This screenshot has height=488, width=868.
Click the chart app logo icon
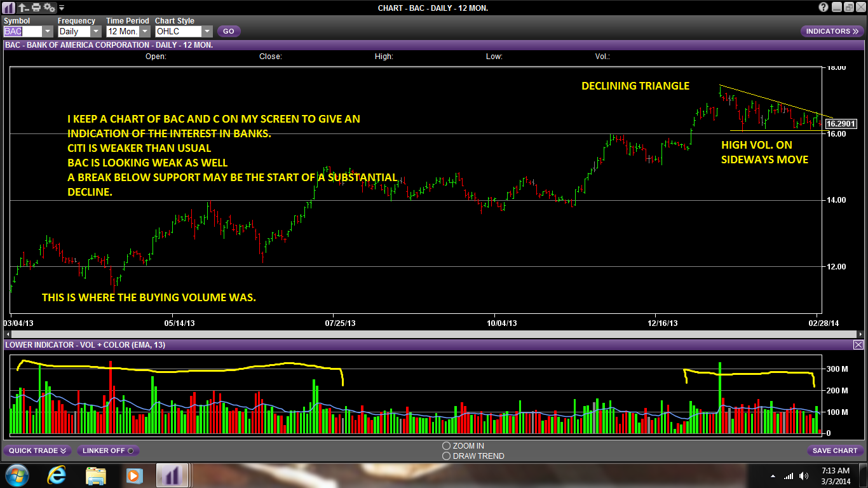click(9, 8)
